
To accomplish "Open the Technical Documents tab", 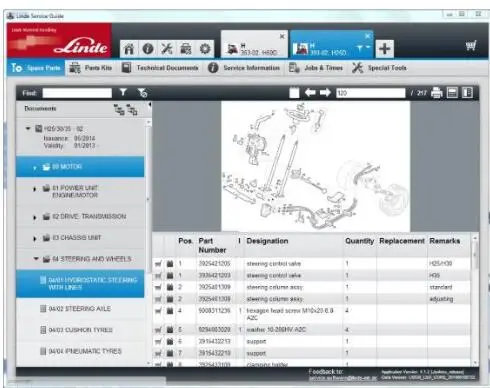I will 160,68.
